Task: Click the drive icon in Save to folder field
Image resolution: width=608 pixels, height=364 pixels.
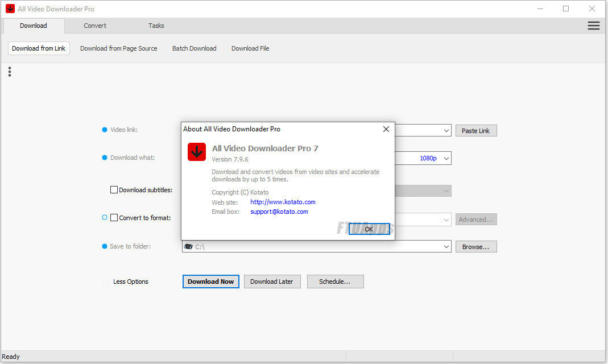Action: 188,246
